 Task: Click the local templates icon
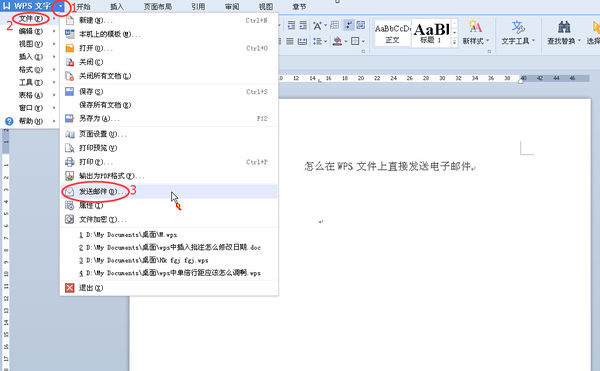(70, 34)
